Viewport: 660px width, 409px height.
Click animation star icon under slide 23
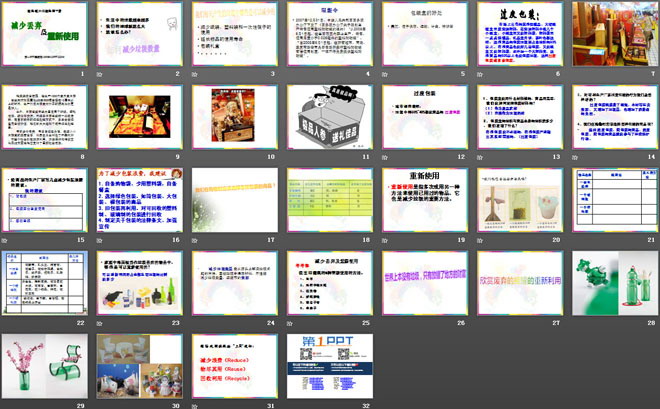click(x=100, y=324)
